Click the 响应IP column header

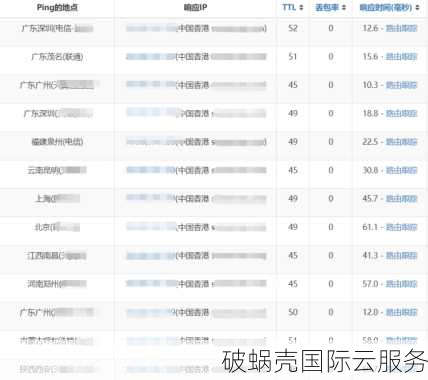point(195,7)
